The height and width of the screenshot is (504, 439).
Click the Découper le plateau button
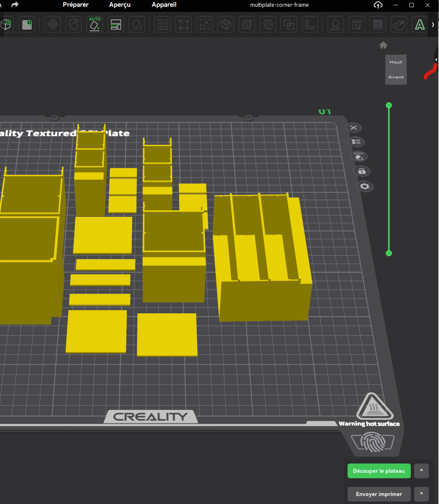(379, 471)
